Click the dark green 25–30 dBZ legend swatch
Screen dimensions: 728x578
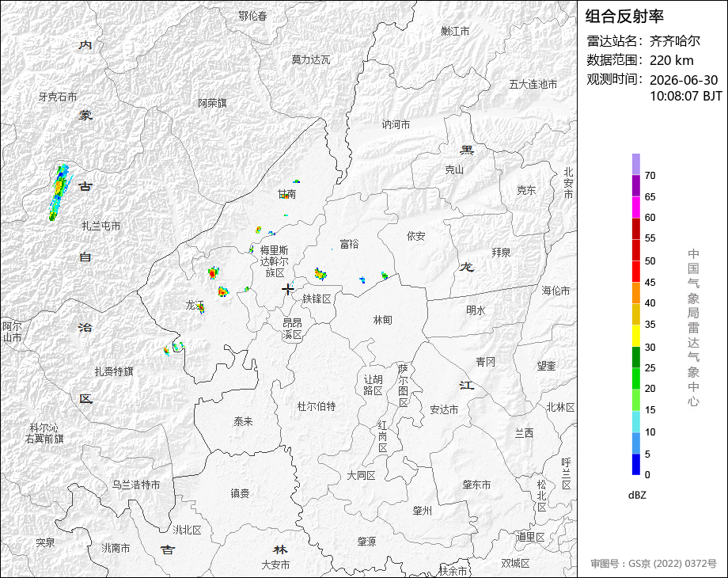[636, 357]
